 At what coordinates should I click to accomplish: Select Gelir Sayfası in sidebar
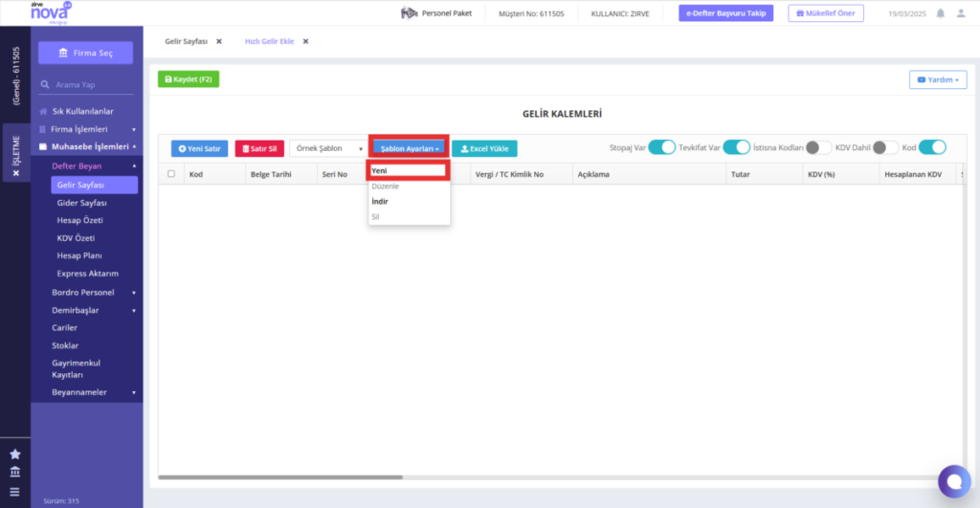pyautogui.click(x=94, y=185)
